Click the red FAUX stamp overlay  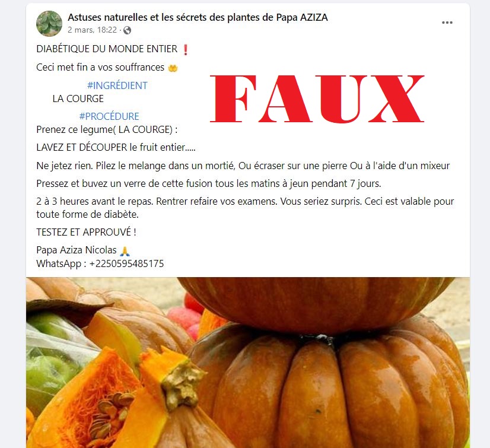pyautogui.click(x=317, y=99)
